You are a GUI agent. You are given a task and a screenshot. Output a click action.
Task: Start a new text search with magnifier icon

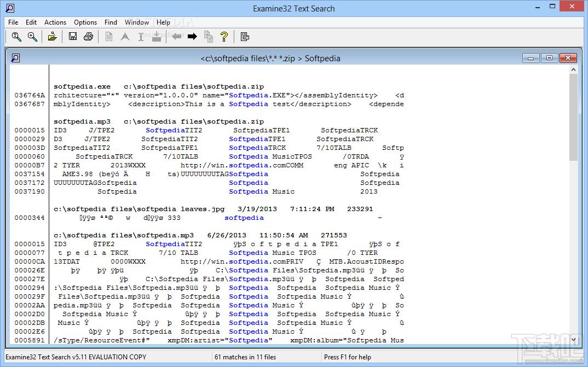tap(16, 37)
